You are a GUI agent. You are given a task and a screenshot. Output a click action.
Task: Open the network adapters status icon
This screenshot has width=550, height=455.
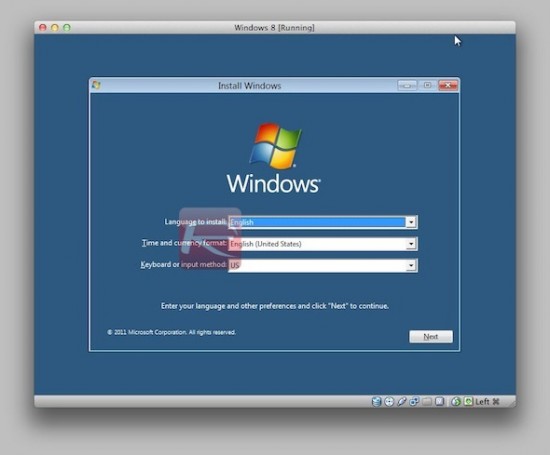tap(414, 401)
